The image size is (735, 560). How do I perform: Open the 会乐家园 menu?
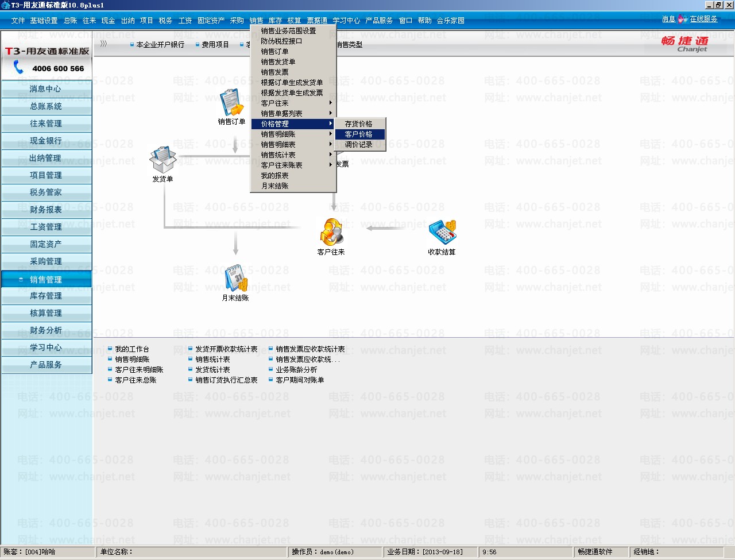pos(451,21)
